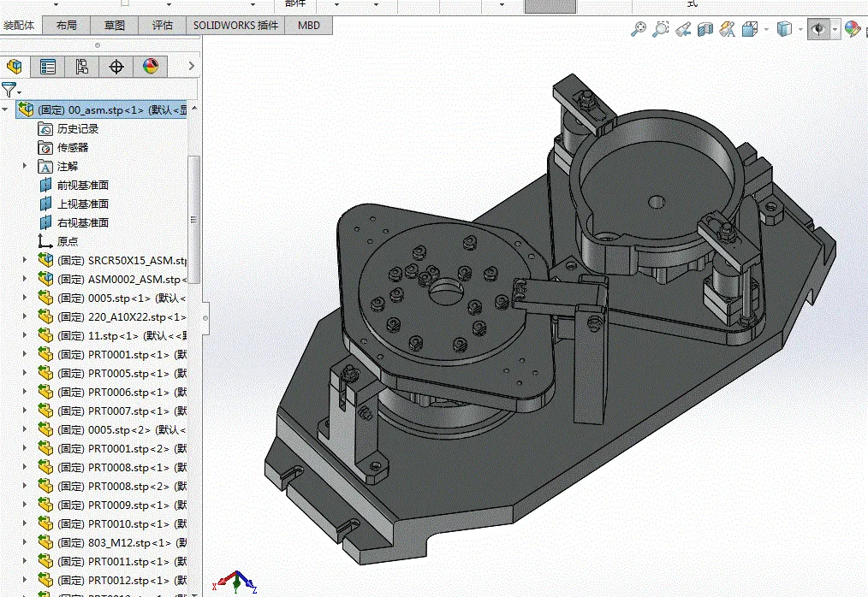Select the 前视基准面 plane

coord(82,185)
